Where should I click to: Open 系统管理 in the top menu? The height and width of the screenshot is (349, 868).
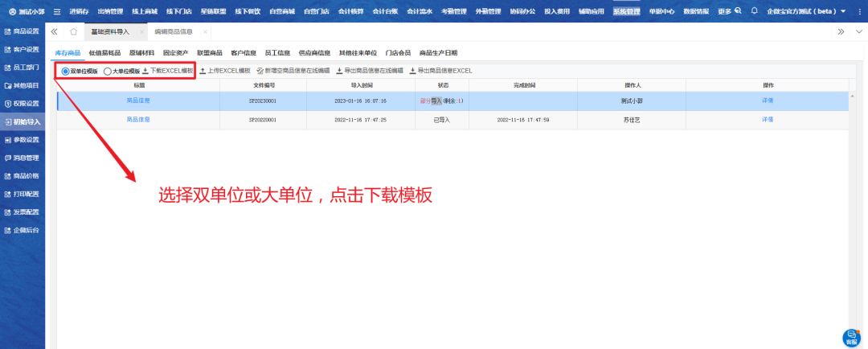tap(626, 11)
